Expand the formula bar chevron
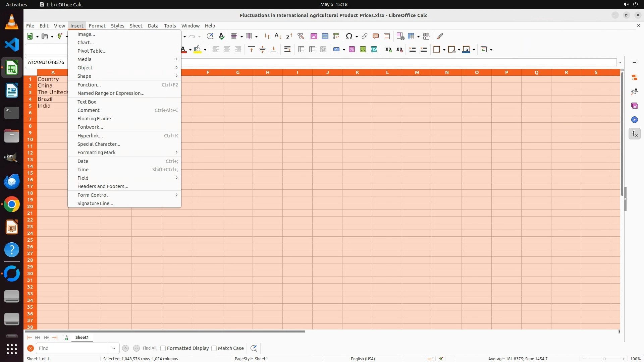The height and width of the screenshot is (362, 644). (620, 62)
